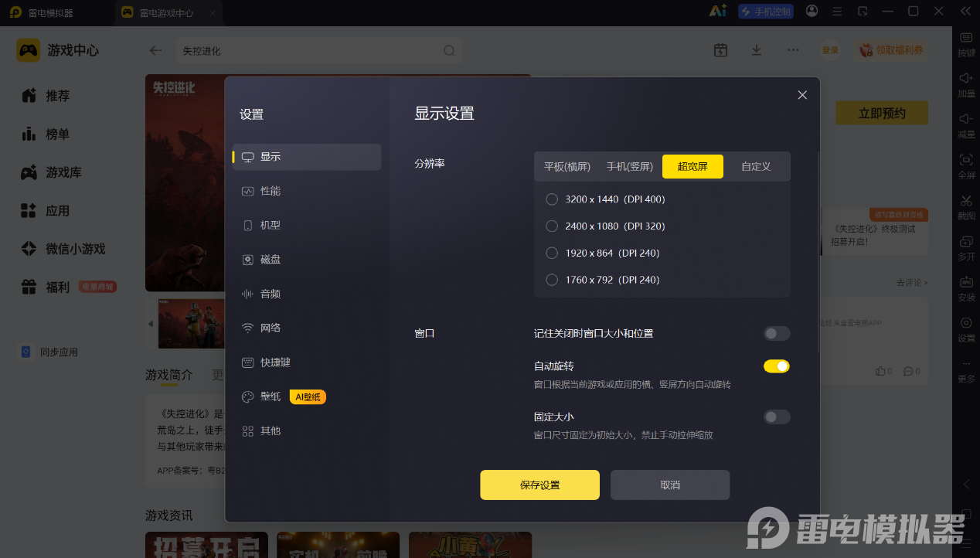Screen dimensions: 980x558
Task: Open the 壁纸 settings section
Action: coord(262,396)
